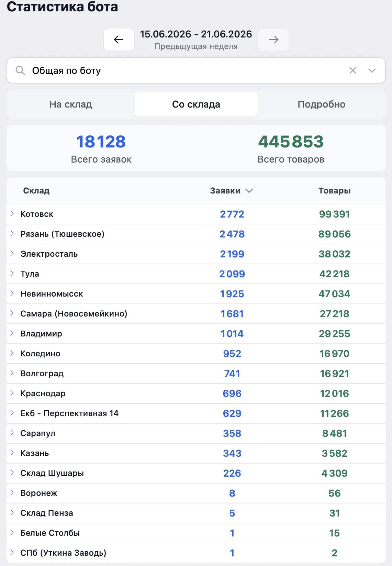Expand the Склад Шушары row

[12, 473]
